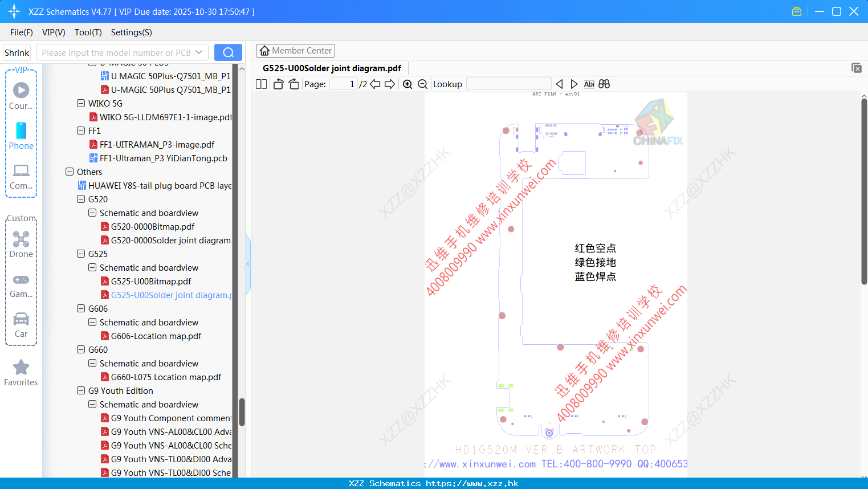Open Favorites star icon
This screenshot has height=489, width=868.
pyautogui.click(x=21, y=373)
